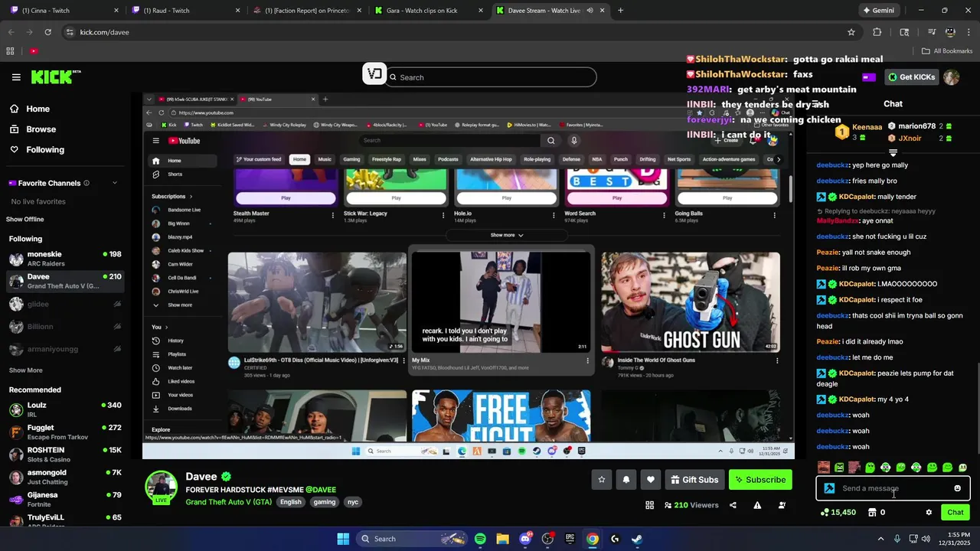Collapse the Favorite Channels section
The width and height of the screenshot is (980, 551).
pyautogui.click(x=115, y=183)
